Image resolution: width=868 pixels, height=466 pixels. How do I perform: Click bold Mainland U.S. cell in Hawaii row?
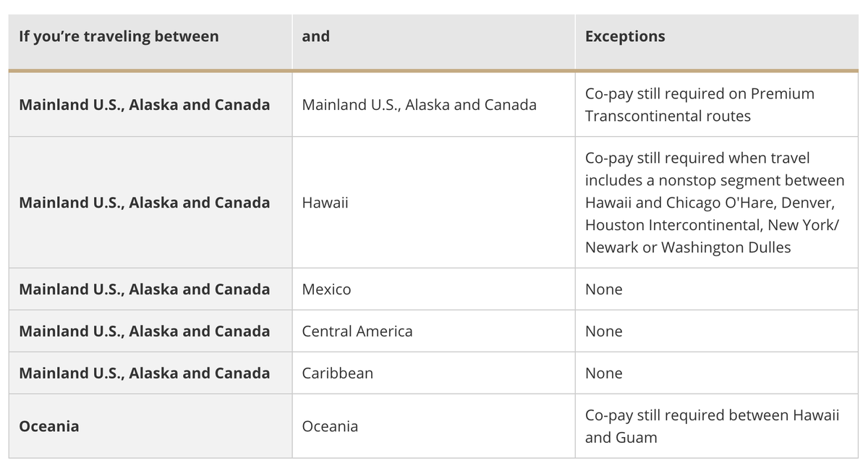pos(145,203)
